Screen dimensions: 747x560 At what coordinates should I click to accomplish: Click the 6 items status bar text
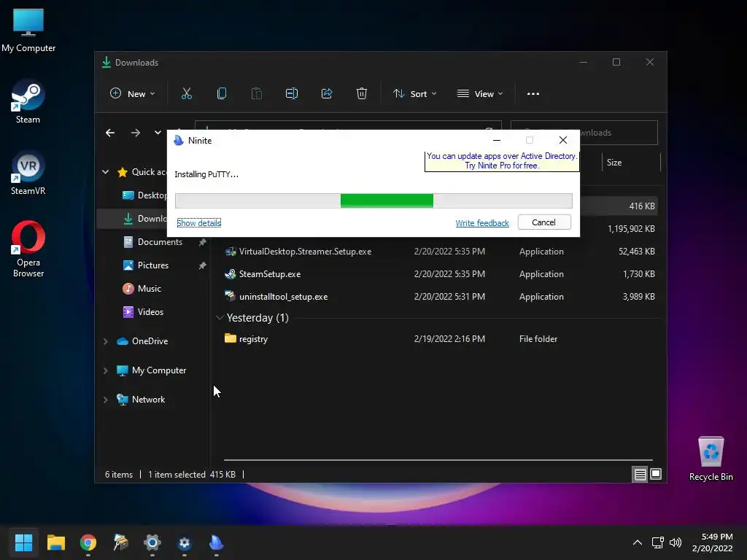119,475
